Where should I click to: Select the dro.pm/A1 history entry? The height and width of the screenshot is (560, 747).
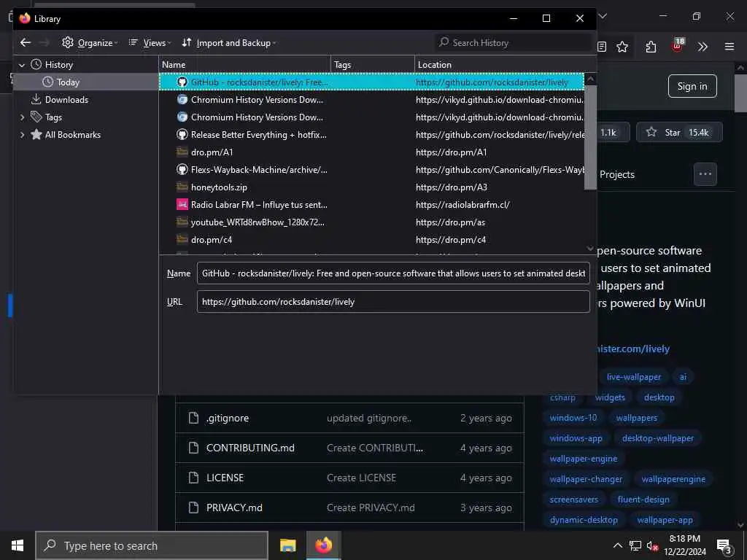point(371,152)
